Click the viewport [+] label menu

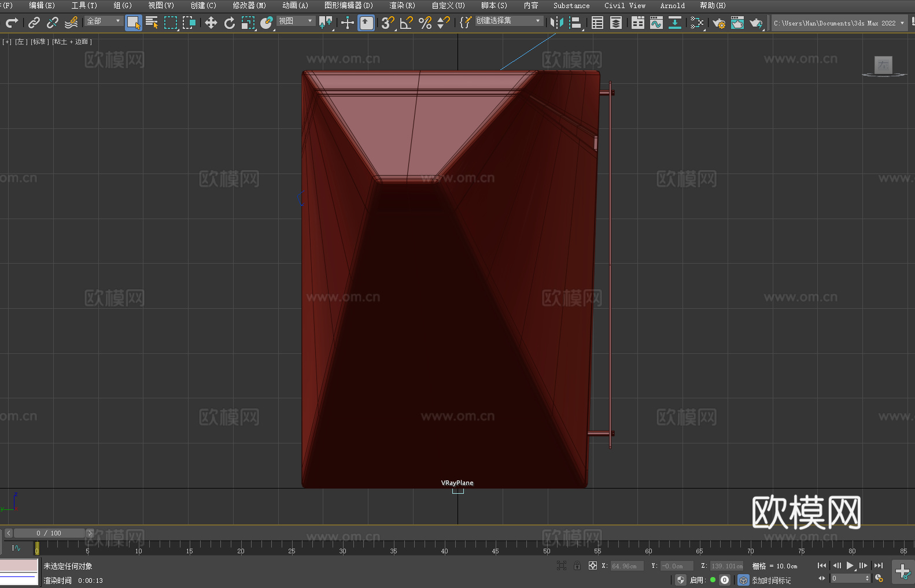tap(7, 42)
